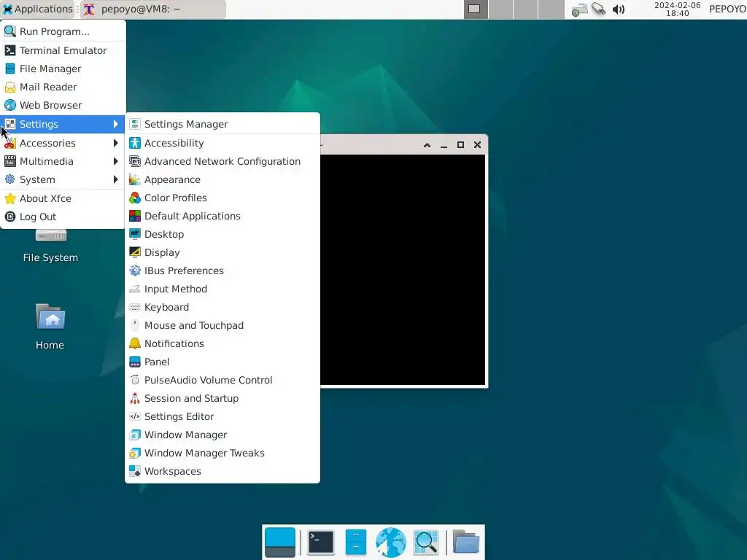Launch Web Browser from Applications menu
The width and height of the screenshot is (747, 560).
click(x=63, y=105)
